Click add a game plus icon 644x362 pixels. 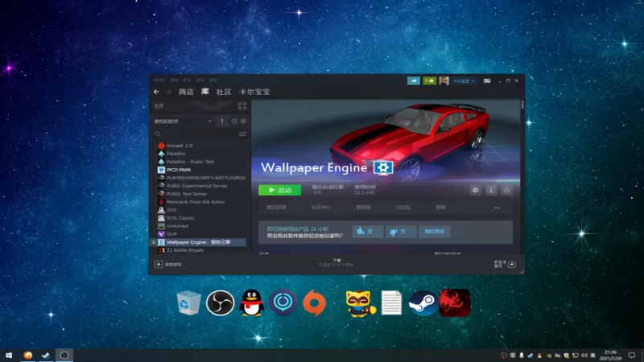click(x=159, y=265)
